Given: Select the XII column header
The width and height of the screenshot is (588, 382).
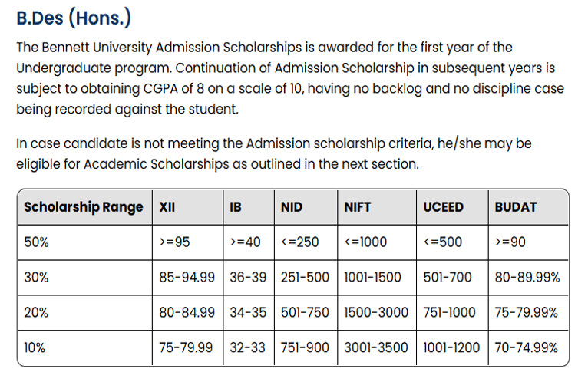Looking at the screenshot, I should (x=167, y=207).
